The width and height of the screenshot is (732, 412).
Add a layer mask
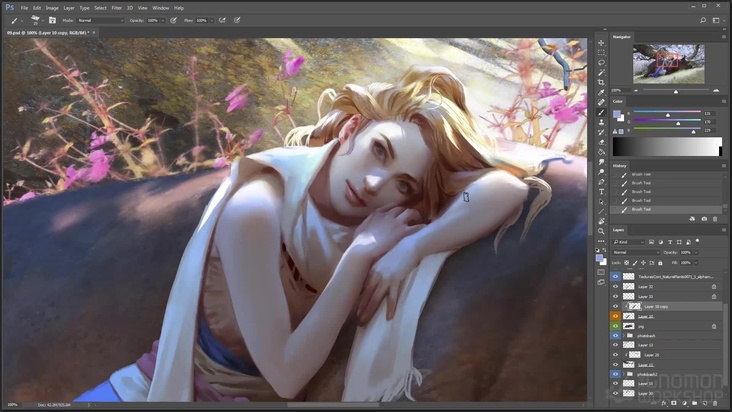coord(674,403)
